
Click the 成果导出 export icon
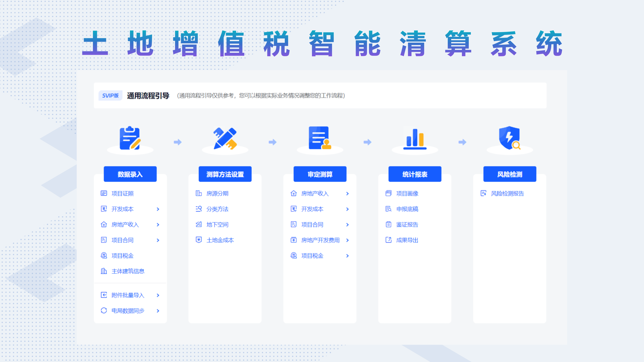[x=389, y=240]
